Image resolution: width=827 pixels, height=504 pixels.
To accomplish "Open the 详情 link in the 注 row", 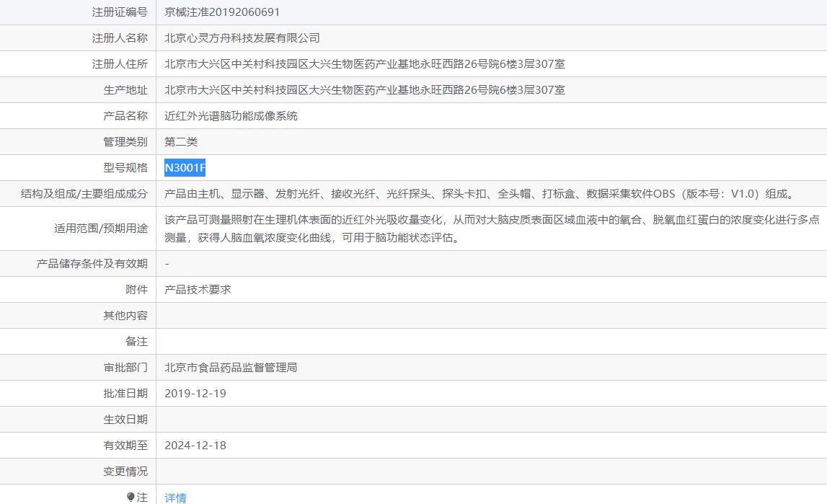I will (175, 498).
